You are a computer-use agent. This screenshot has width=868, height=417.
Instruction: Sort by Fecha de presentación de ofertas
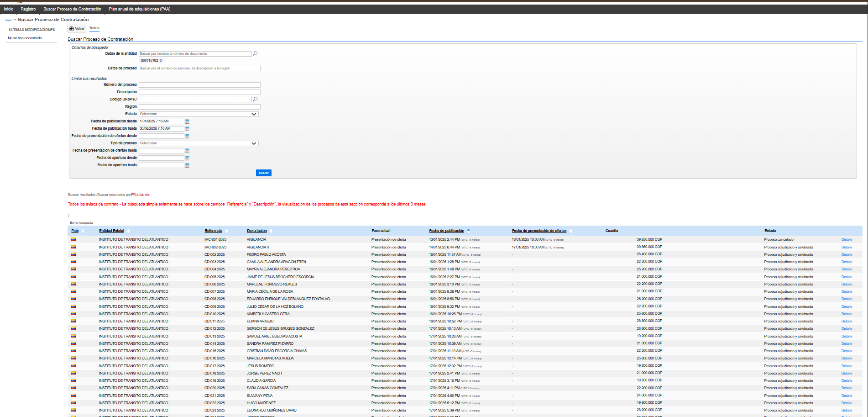[x=539, y=231]
